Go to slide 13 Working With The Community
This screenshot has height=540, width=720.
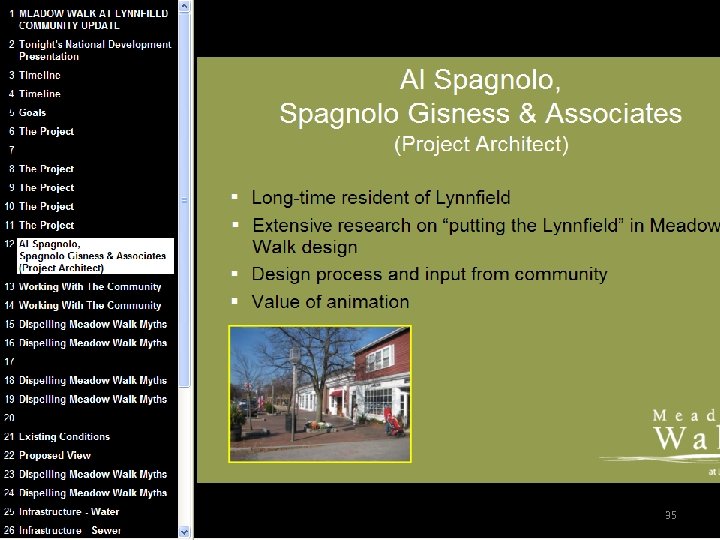90,287
